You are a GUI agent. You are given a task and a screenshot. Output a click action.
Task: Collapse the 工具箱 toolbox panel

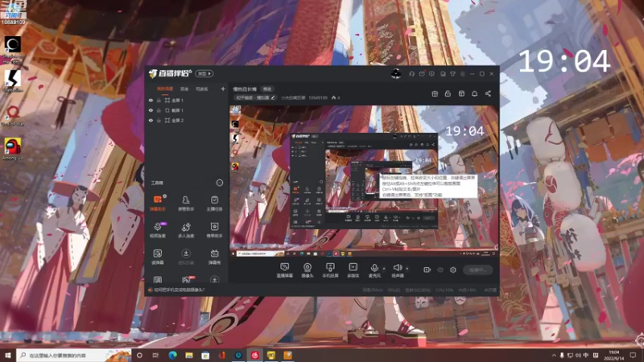point(219,183)
